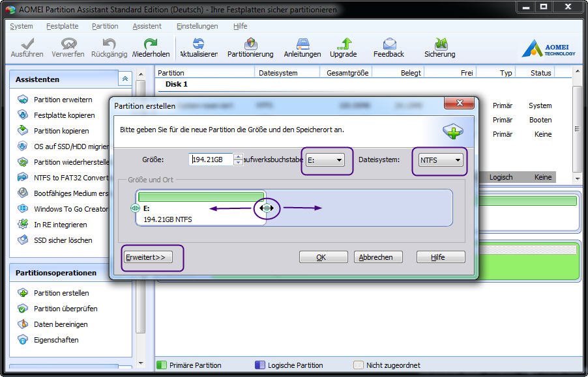Image resolution: width=588 pixels, height=377 pixels.
Task: Click the Rückgängig undo arrow icon
Action: 109,44
